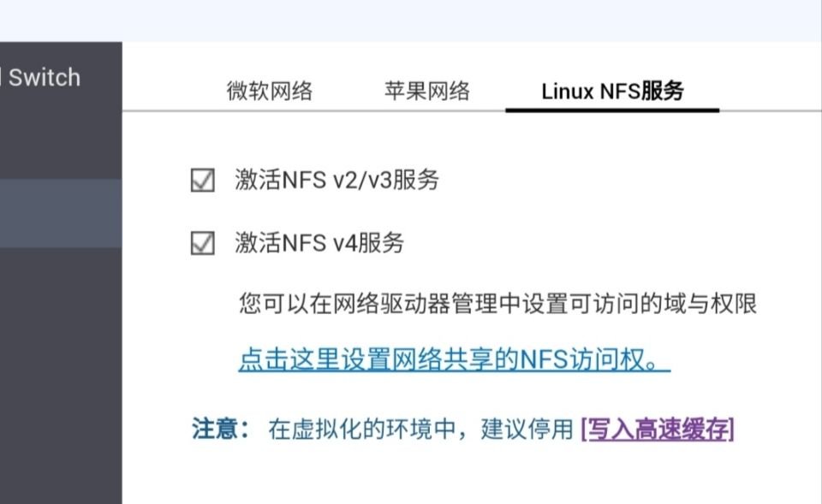Click the 您可以在网络驱动器管理中设置 description text
Image resolution: width=822 pixels, height=504 pixels.
click(x=497, y=304)
